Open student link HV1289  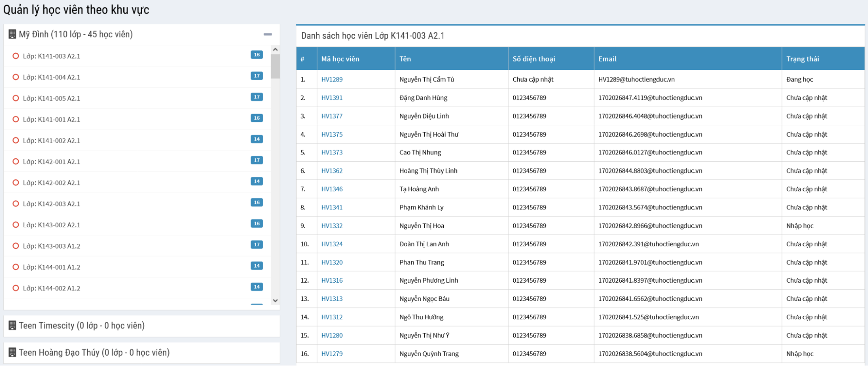coord(332,79)
